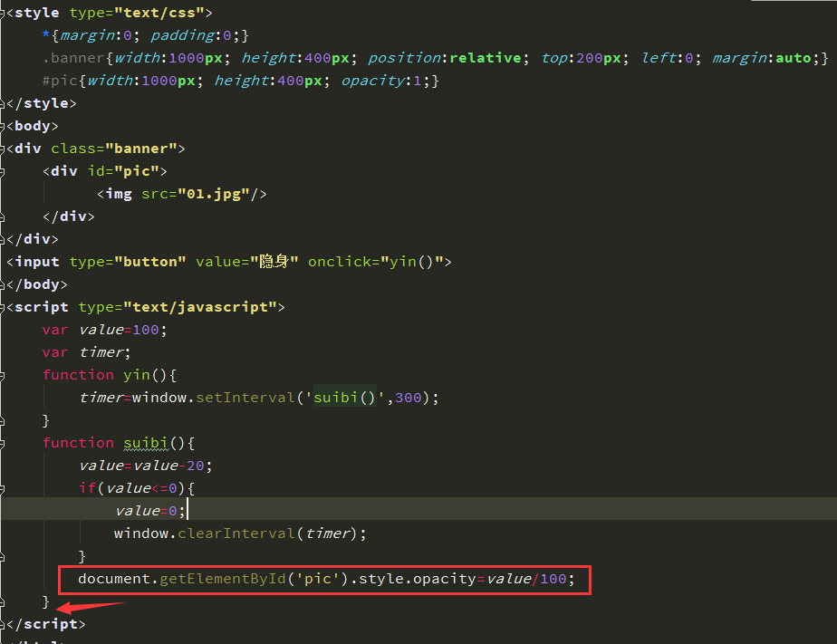The height and width of the screenshot is (644, 837).
Task: Click the getElementById method call
Action: pos(223,579)
